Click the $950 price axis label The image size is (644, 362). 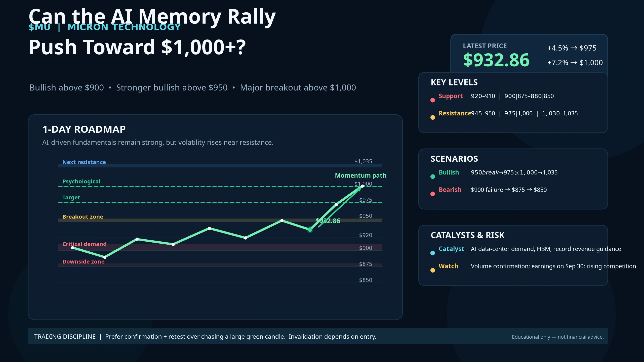pos(366,216)
